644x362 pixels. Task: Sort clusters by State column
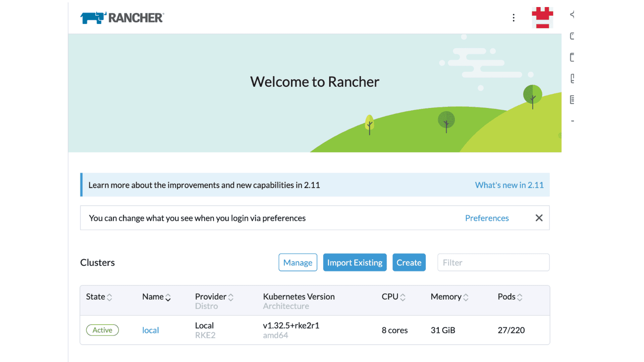coord(99,297)
